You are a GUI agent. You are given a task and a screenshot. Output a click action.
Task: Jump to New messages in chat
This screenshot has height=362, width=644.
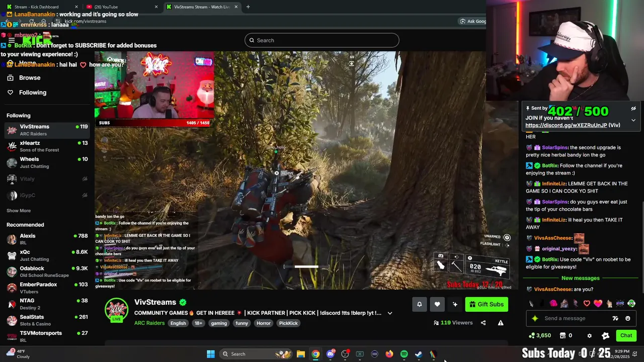581,278
